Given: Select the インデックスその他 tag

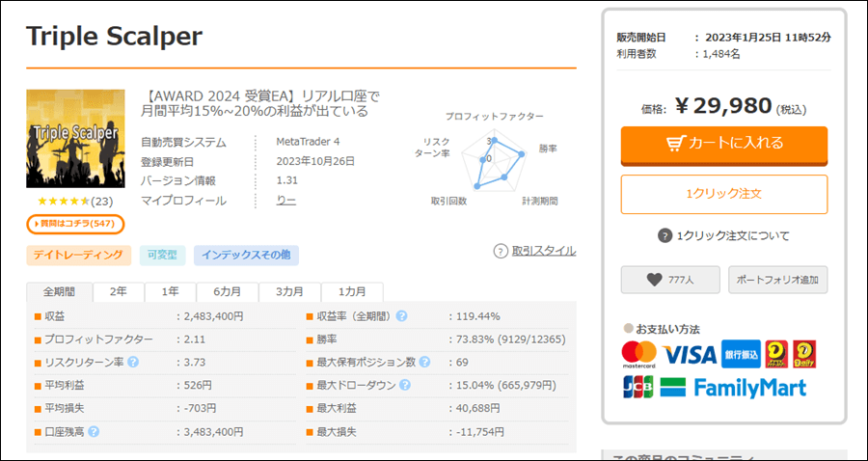Looking at the screenshot, I should pos(246,256).
